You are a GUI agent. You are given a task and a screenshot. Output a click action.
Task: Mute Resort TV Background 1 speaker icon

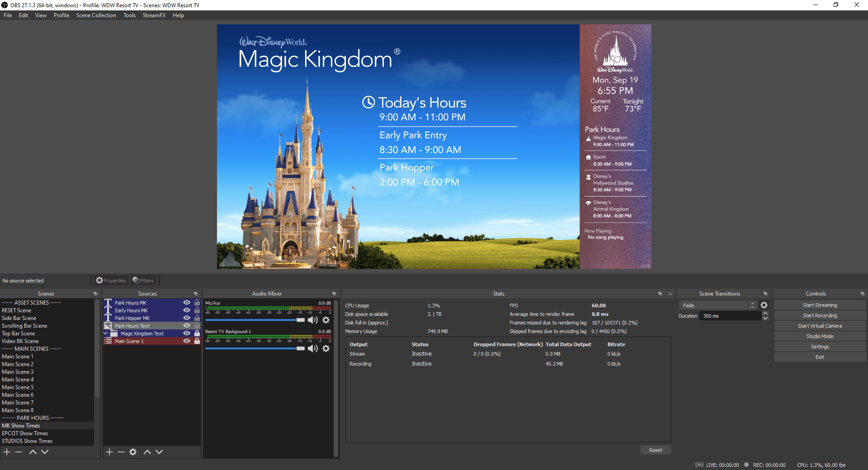313,348
